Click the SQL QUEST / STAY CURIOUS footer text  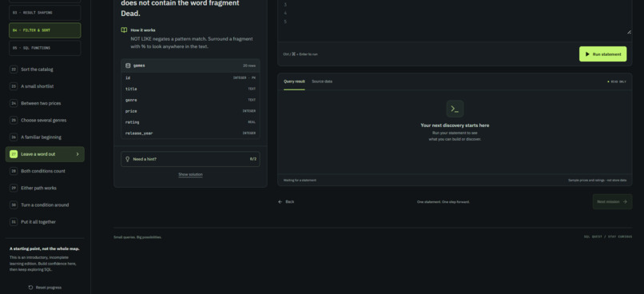click(x=608, y=237)
